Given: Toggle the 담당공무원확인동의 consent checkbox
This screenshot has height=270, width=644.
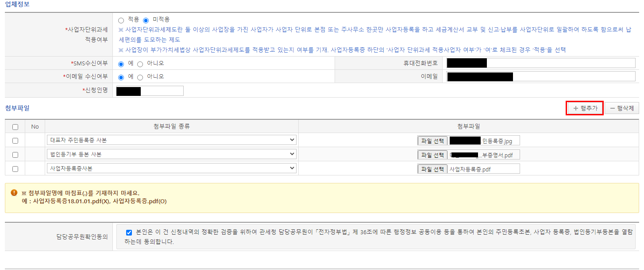Looking at the screenshot, I should pos(129,232).
